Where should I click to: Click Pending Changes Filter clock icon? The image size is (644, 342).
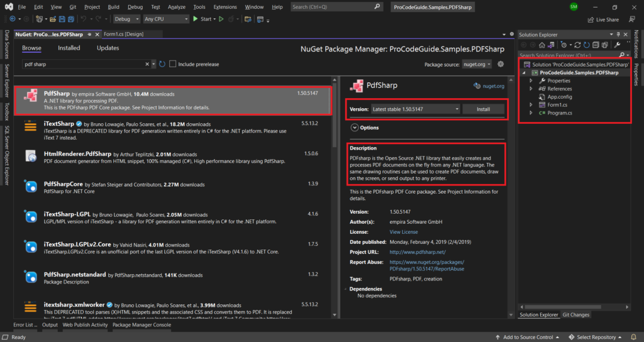(564, 45)
